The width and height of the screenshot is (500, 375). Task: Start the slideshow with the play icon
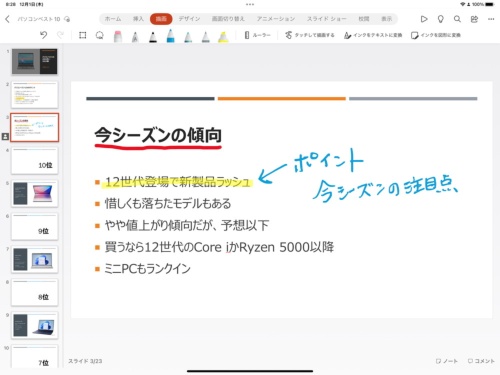point(424,19)
